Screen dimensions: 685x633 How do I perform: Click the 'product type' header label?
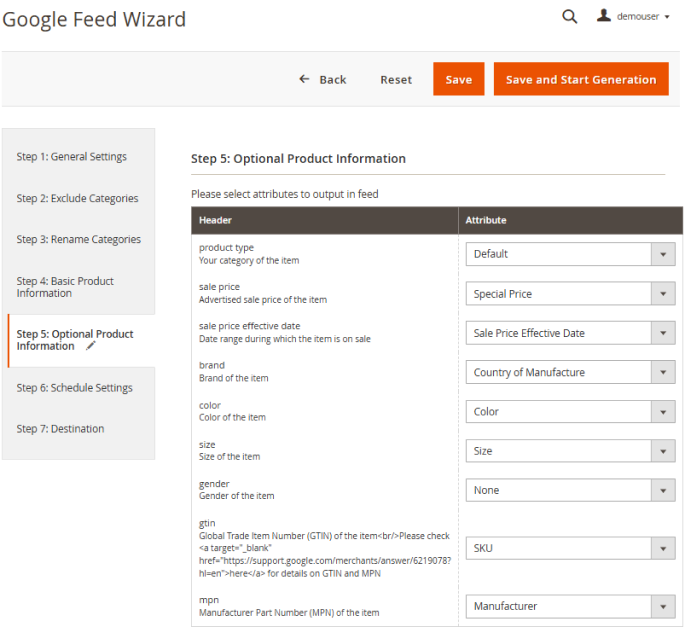coord(226,248)
